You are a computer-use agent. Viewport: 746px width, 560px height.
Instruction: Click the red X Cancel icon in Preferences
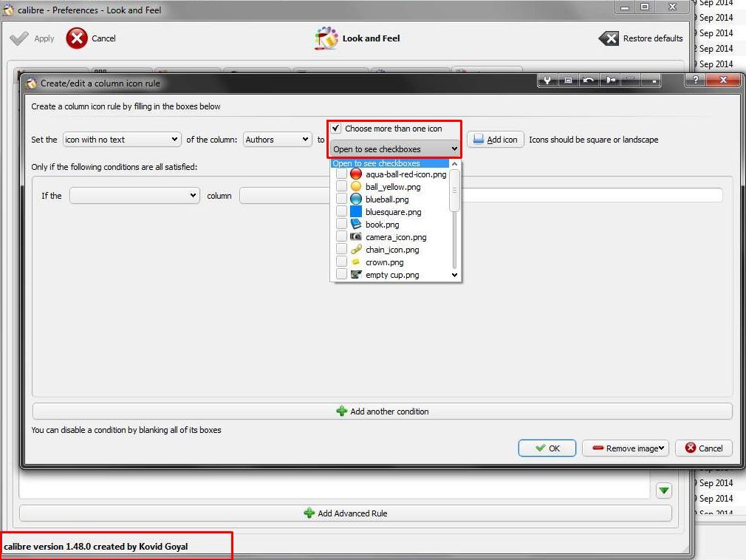pos(77,38)
